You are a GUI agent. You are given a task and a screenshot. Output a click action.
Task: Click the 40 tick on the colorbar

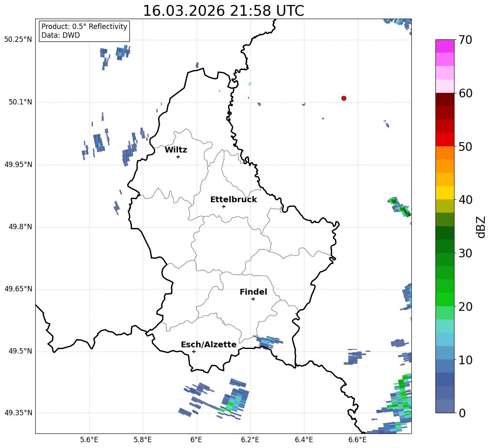click(465, 200)
